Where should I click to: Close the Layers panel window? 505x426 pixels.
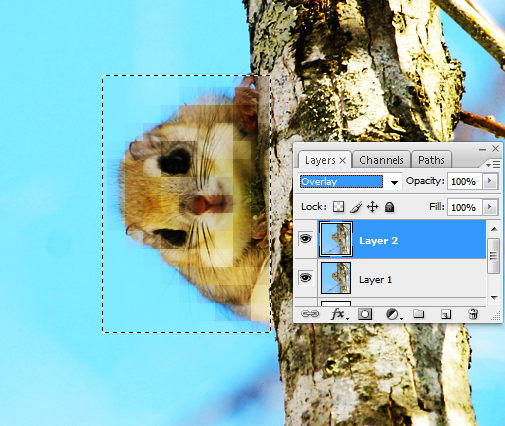pyautogui.click(x=495, y=148)
